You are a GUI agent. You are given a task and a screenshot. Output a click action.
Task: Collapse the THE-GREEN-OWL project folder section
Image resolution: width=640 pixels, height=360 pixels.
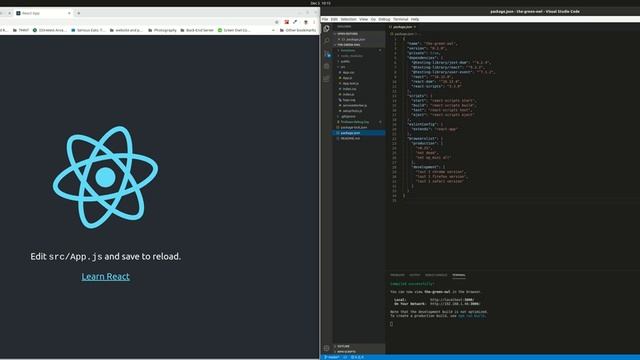click(359, 45)
